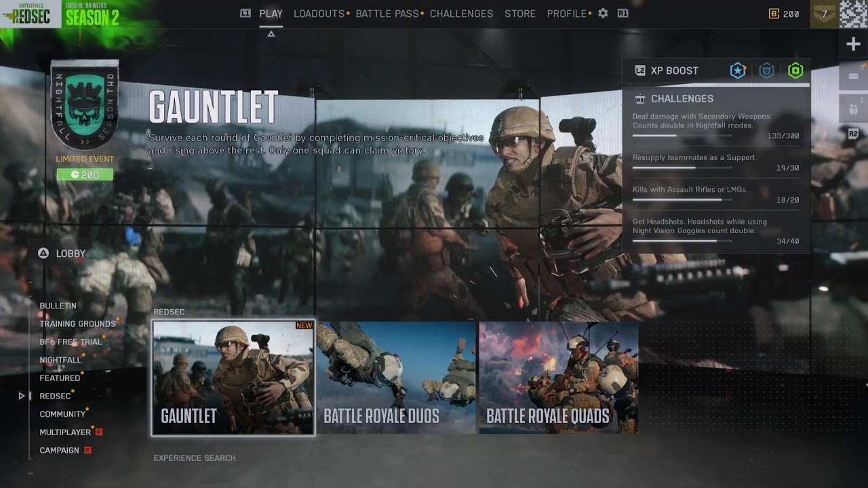Open the XP BOOST panel
Screen dimensions: 868x488
(716, 70)
